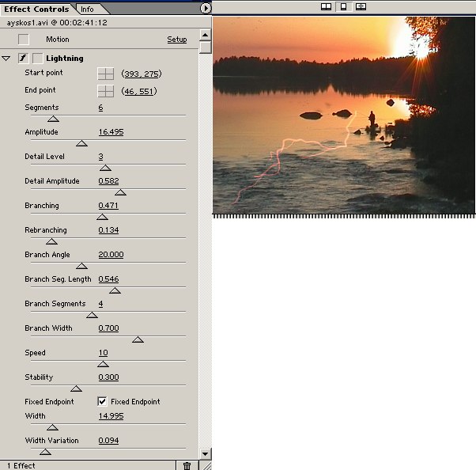Click the Segments value 6
Image resolution: width=476 pixels, height=470 pixels.
[100, 108]
